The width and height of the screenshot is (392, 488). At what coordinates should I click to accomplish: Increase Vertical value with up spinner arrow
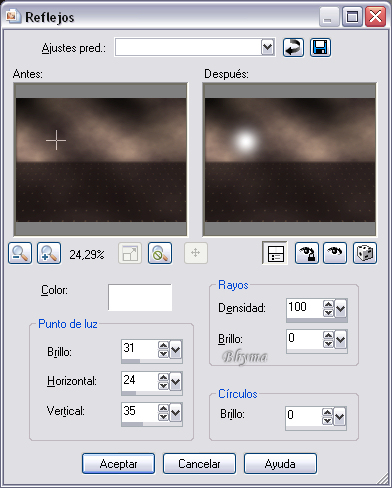coord(163,408)
